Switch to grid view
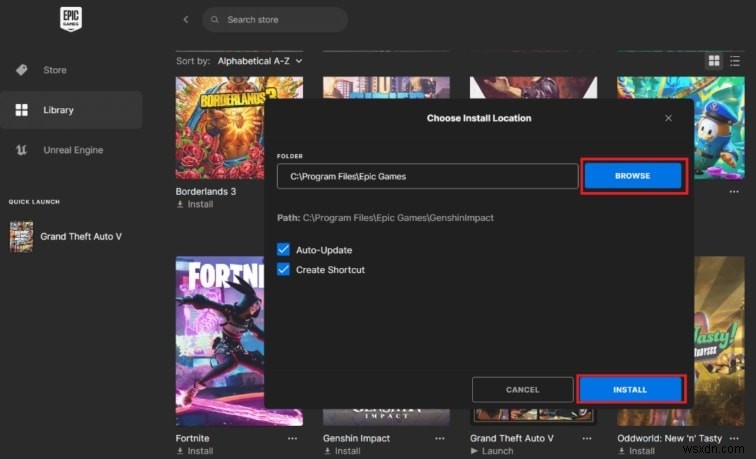Screen dimensions: 756x459 pos(714,61)
